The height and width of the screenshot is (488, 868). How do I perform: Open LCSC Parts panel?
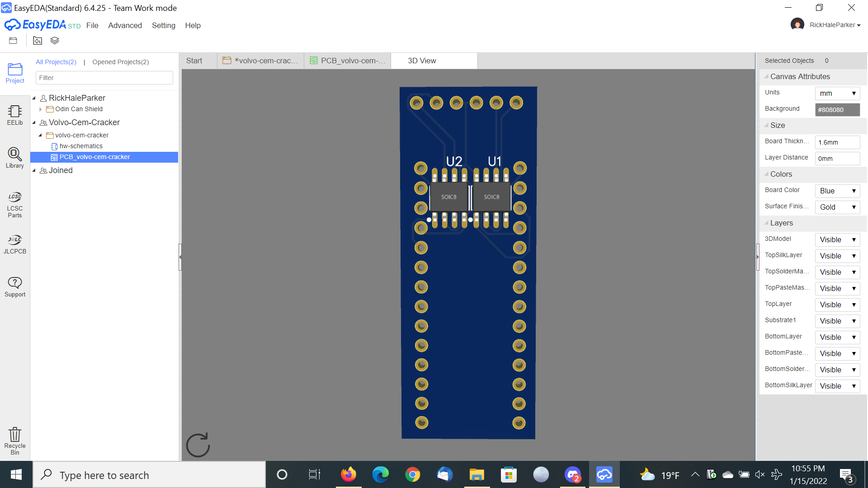(14, 204)
